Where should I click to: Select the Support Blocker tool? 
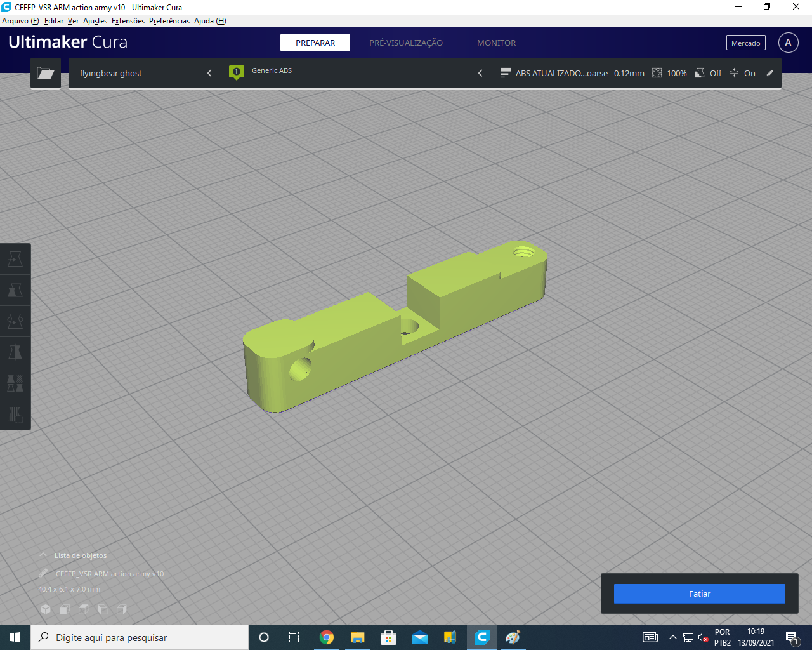coord(15,415)
